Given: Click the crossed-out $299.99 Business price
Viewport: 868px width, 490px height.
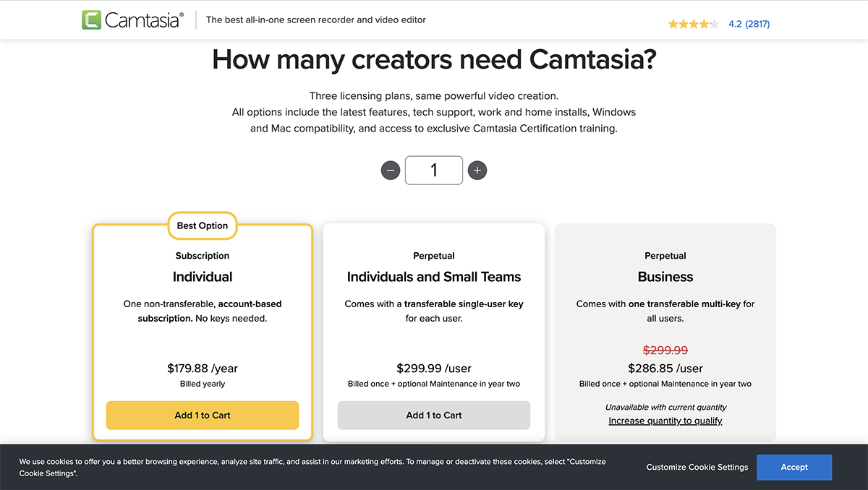Looking at the screenshot, I should click(665, 351).
